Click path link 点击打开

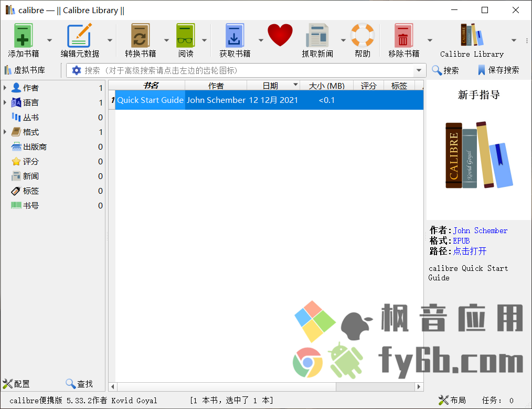[x=470, y=251]
